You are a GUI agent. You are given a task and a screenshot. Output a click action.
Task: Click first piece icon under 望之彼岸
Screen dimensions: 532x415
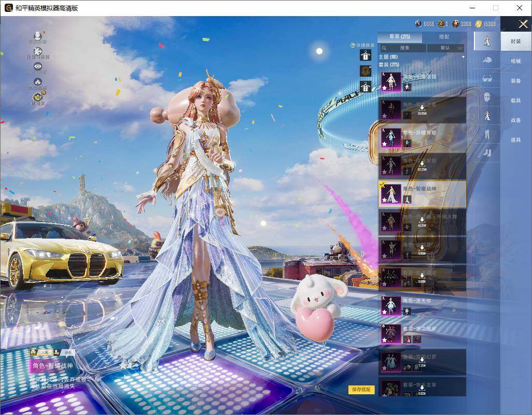[407, 339]
